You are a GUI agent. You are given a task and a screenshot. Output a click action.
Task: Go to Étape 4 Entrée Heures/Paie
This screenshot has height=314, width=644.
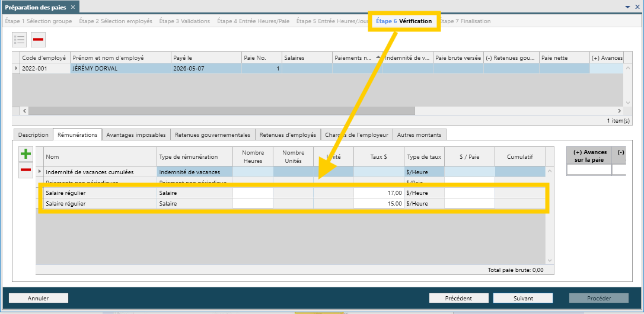pyautogui.click(x=253, y=21)
